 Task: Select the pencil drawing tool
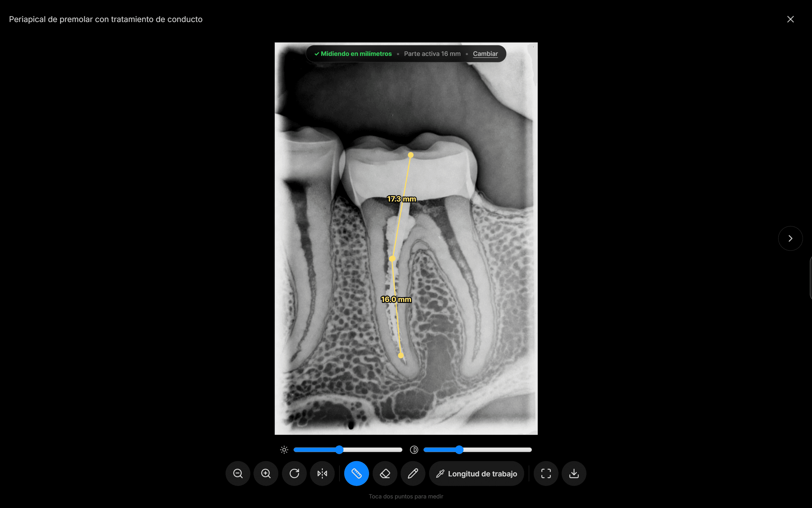(x=413, y=473)
